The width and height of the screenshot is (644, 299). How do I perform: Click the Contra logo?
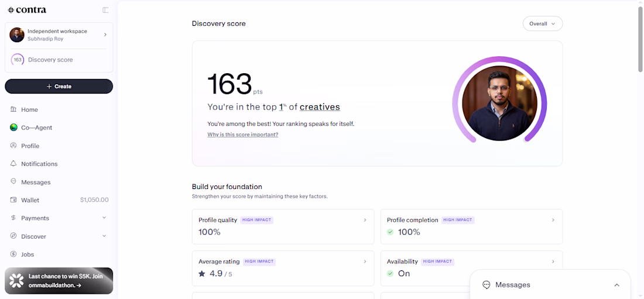27,10
